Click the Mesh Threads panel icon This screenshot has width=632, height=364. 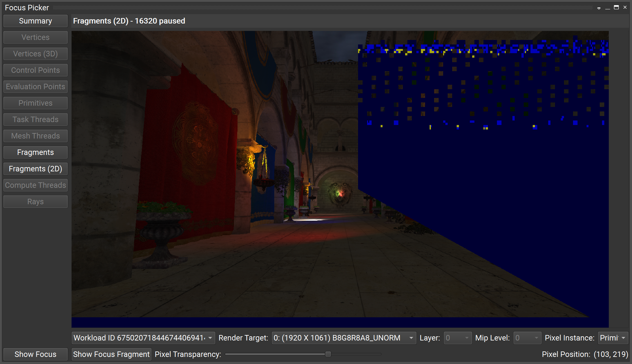tap(35, 136)
